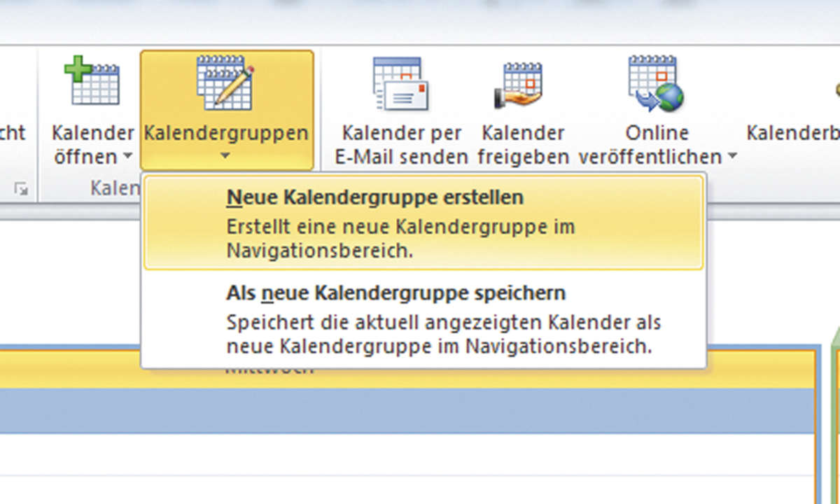Click the Kalendergruppen calendar-with-pencil icon
The image size is (840, 504).
pos(225,81)
